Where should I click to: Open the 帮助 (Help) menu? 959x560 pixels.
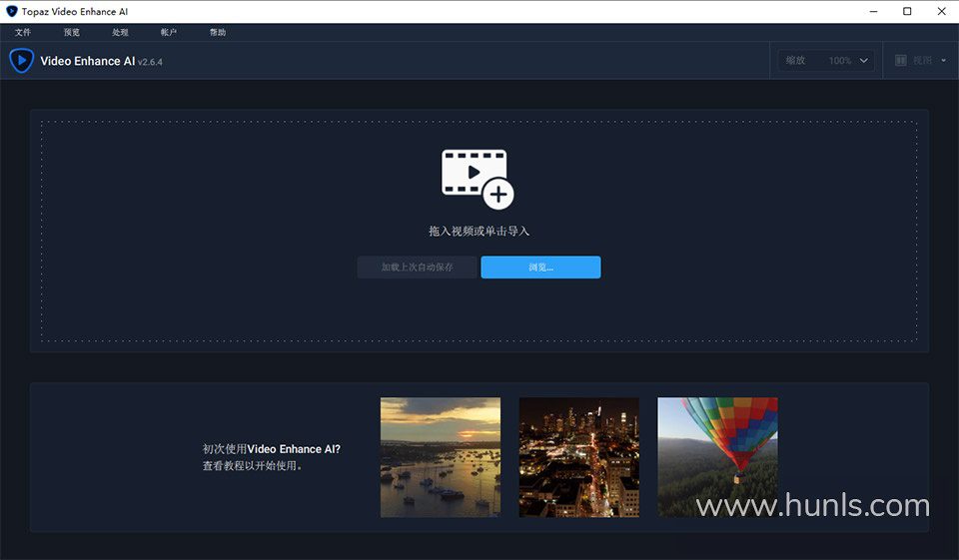[218, 32]
